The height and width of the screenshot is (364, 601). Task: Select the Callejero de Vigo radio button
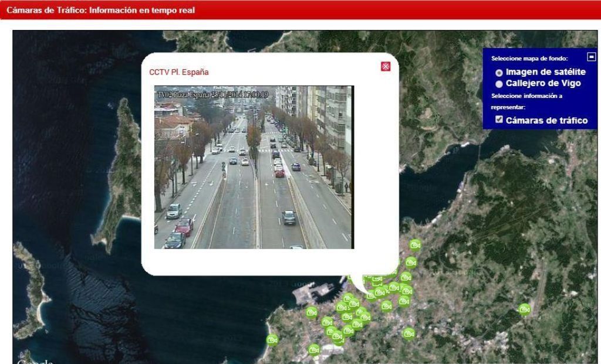499,84
